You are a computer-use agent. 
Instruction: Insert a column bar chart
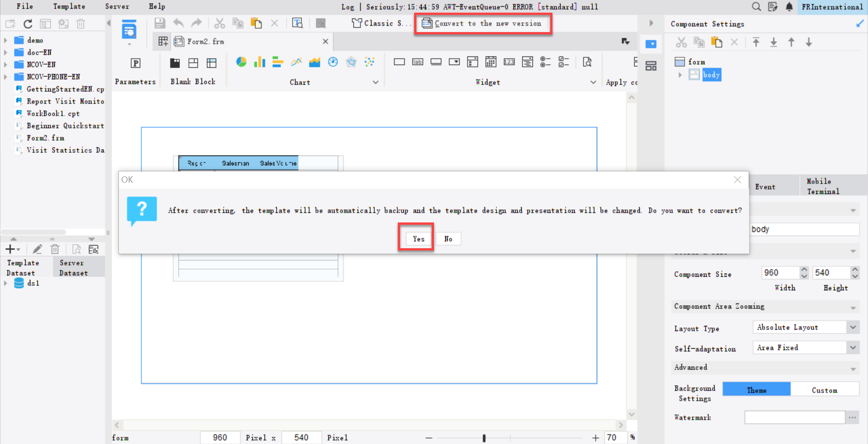[259, 62]
